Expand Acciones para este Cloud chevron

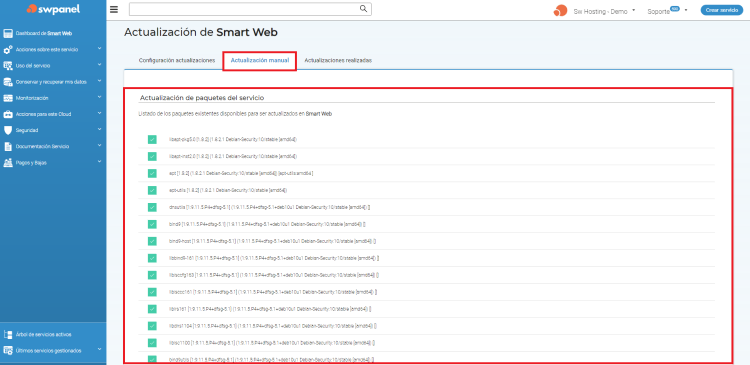[x=99, y=113]
